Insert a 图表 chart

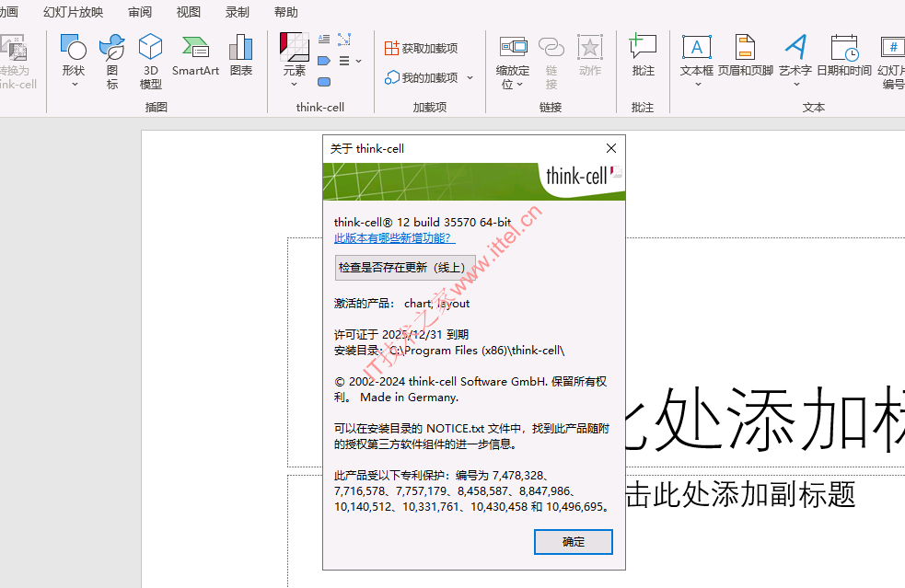[x=240, y=56]
